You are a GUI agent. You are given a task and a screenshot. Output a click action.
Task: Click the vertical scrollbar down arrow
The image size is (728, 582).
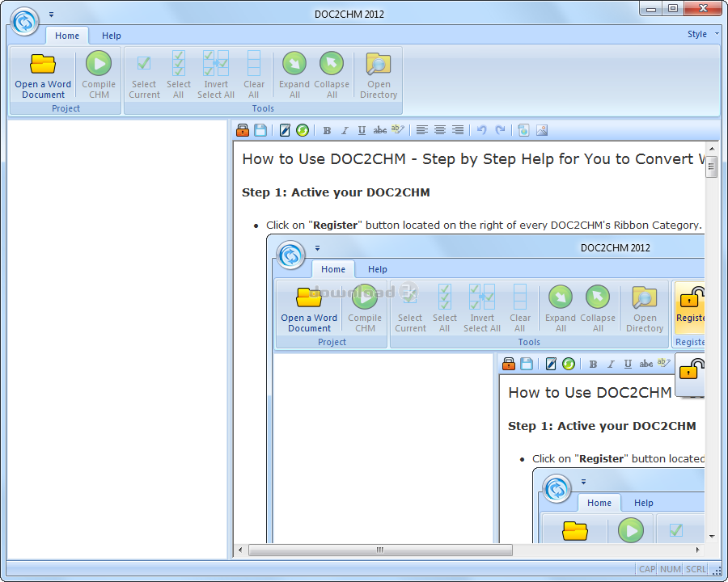point(712,537)
